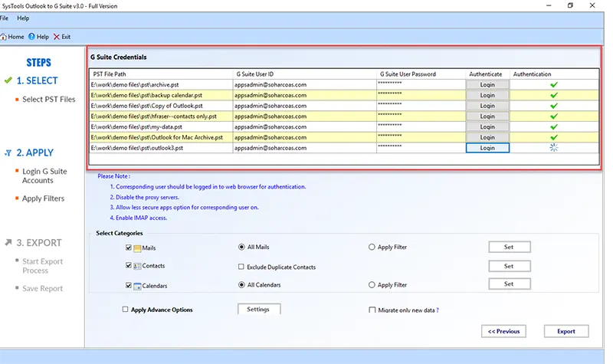Click the 2. APPLY step heading
This screenshot has width=613, height=364.
point(34,152)
